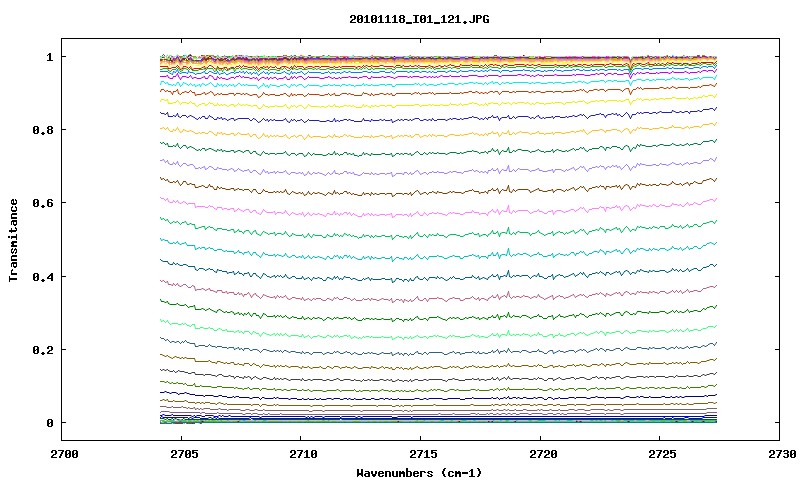Viewport: 800px width, 480px height.
Task: Click the x-axis tick label 2710
Action: 303,454
